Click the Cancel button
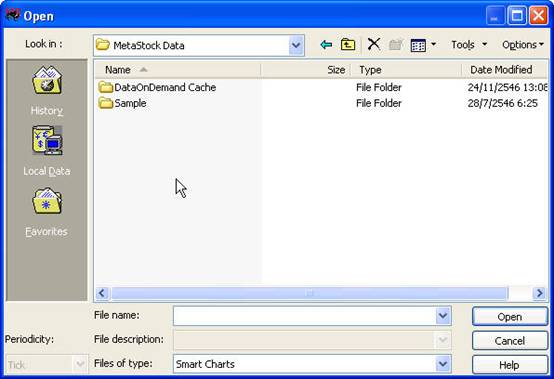This screenshot has width=554, height=379. (510, 340)
